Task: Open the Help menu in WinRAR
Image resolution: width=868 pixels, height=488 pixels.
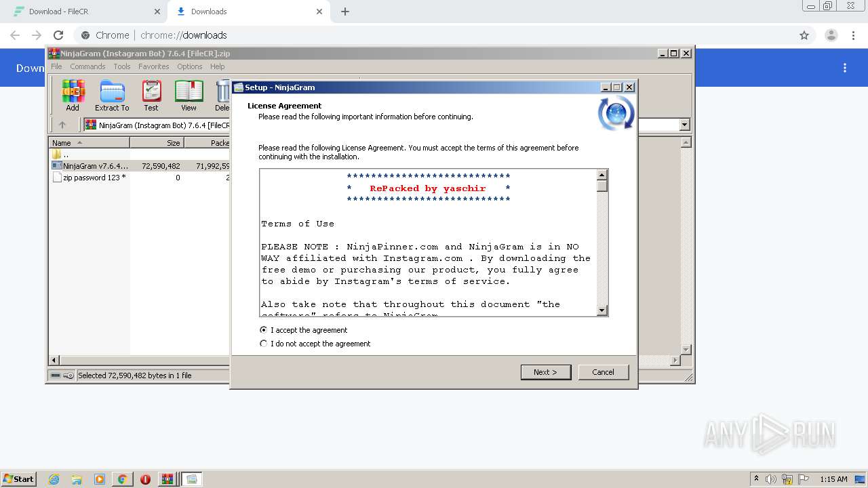Action: [217, 66]
